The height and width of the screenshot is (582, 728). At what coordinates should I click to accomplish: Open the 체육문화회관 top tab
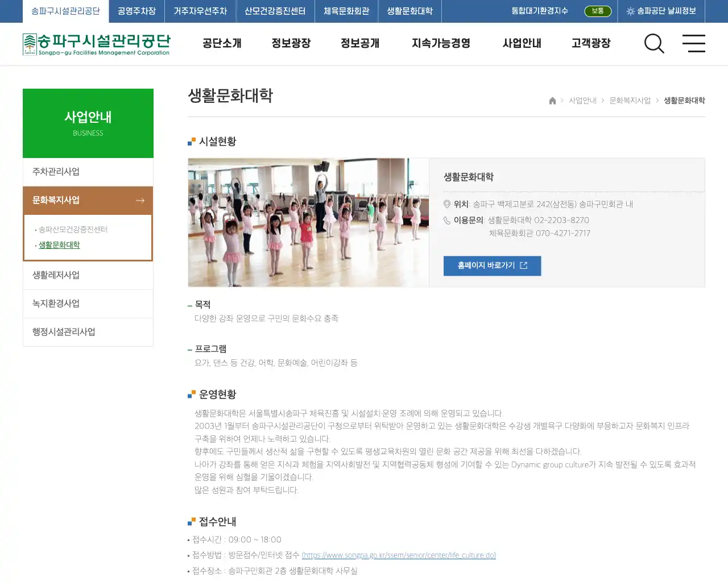[346, 11]
